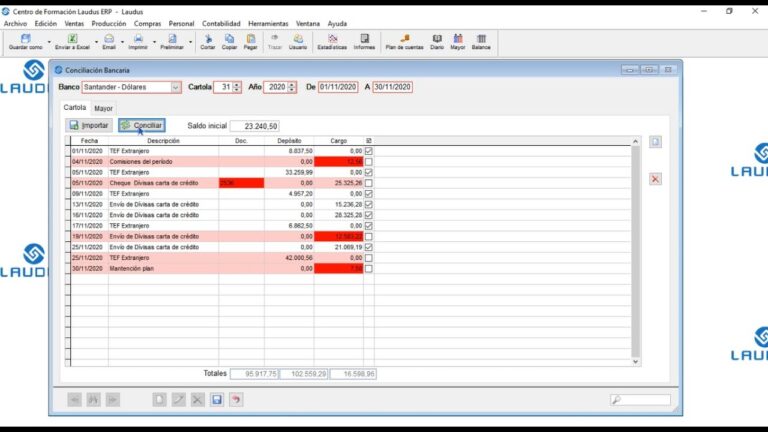The height and width of the screenshot is (432, 768).
Task: Click the red undo arrow icon
Action: pyautogui.click(x=236, y=400)
